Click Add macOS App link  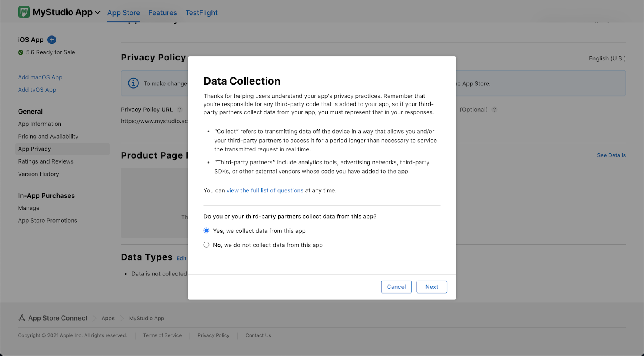click(x=40, y=77)
